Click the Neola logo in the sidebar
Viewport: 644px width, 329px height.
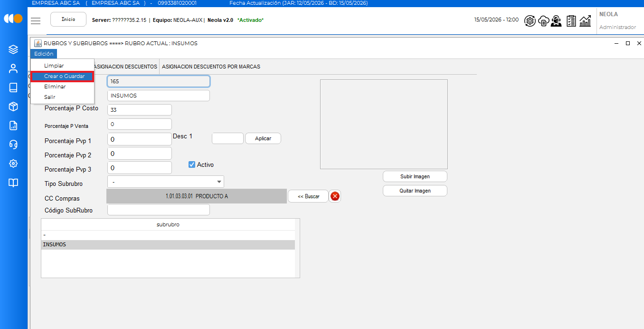tap(13, 19)
